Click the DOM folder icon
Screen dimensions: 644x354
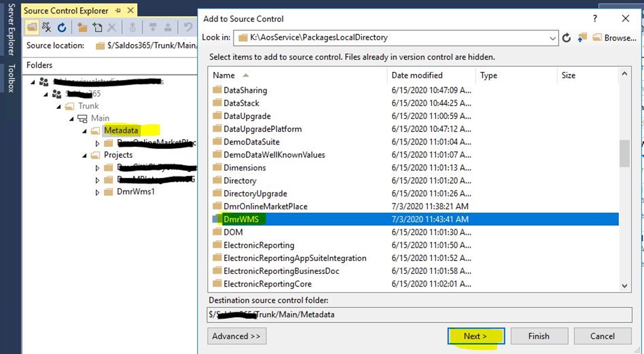point(217,232)
